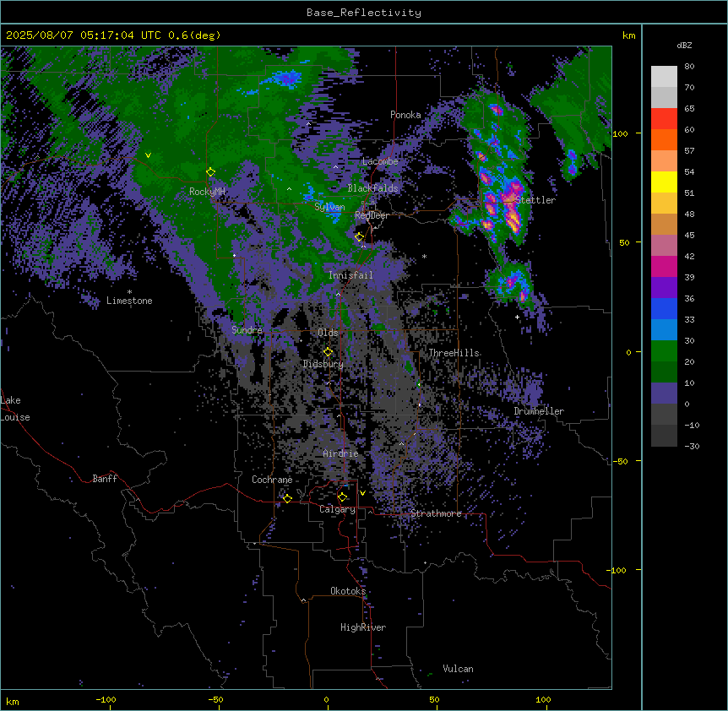Screen dimensions: 728x711
Task: Click the Blackfalds city label
Action: pos(372,188)
